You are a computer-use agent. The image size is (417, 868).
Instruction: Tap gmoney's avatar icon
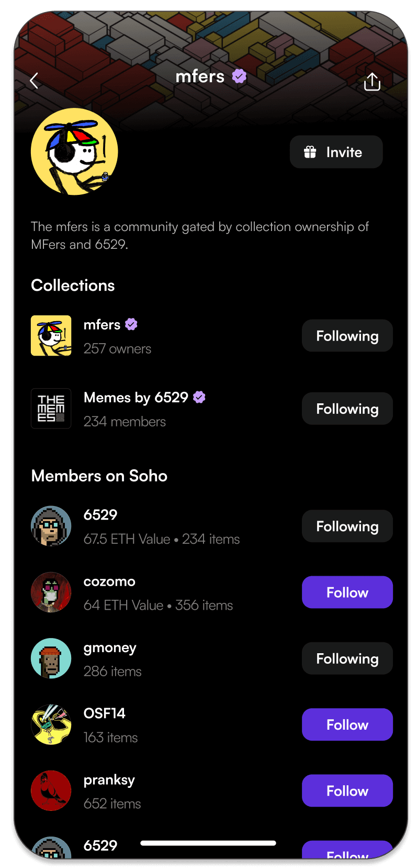click(x=51, y=658)
